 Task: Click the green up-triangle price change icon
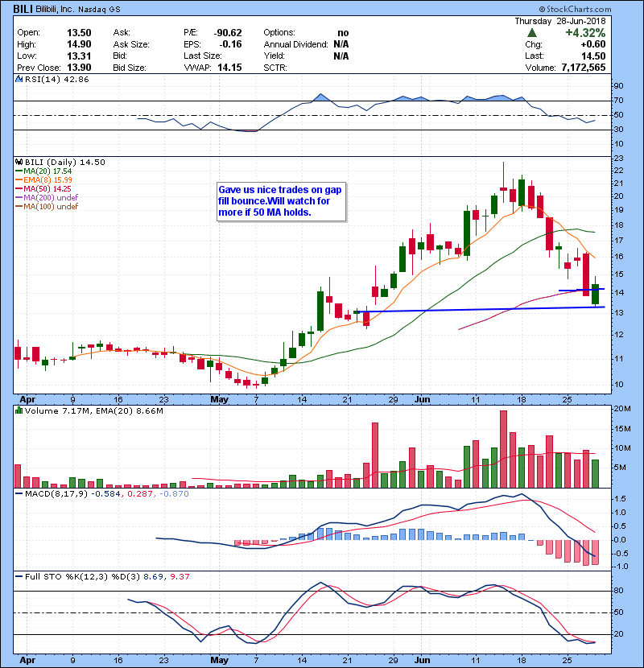click(531, 33)
